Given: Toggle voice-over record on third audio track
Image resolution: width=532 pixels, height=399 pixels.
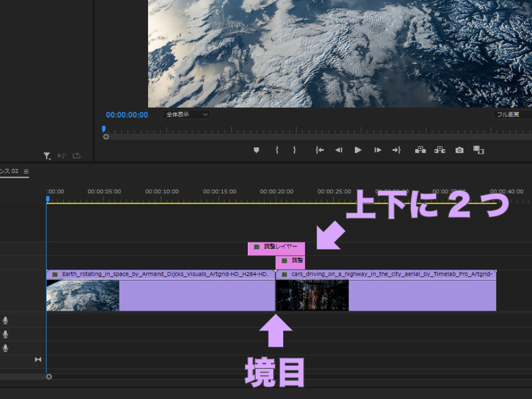Looking at the screenshot, I should pyautogui.click(x=6, y=348).
